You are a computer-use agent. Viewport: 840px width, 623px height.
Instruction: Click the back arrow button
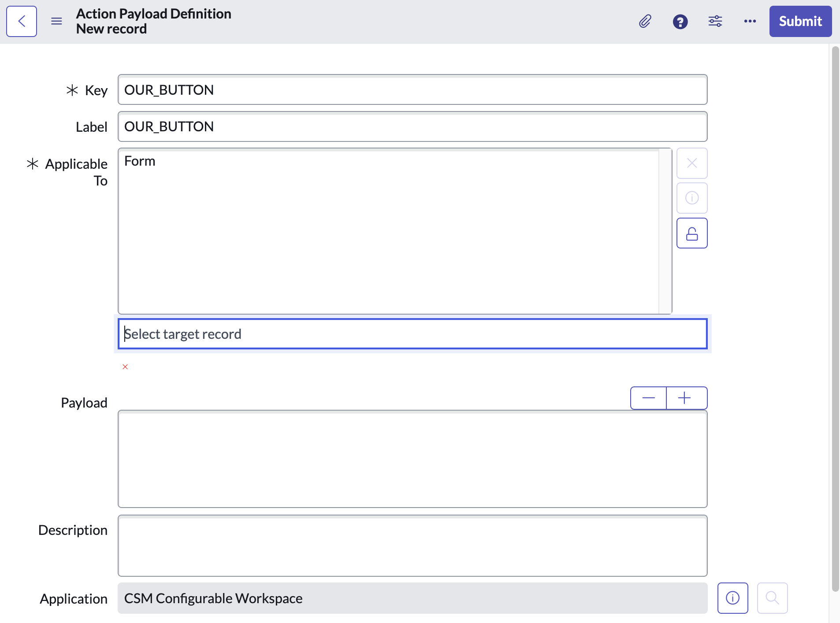click(22, 21)
